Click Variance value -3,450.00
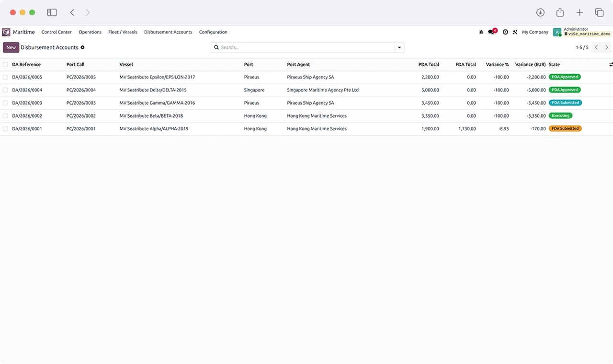The width and height of the screenshot is (613, 364). coord(536,103)
